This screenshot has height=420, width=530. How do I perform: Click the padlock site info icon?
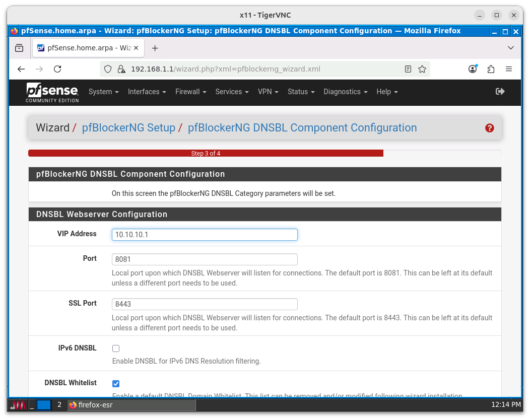121,69
